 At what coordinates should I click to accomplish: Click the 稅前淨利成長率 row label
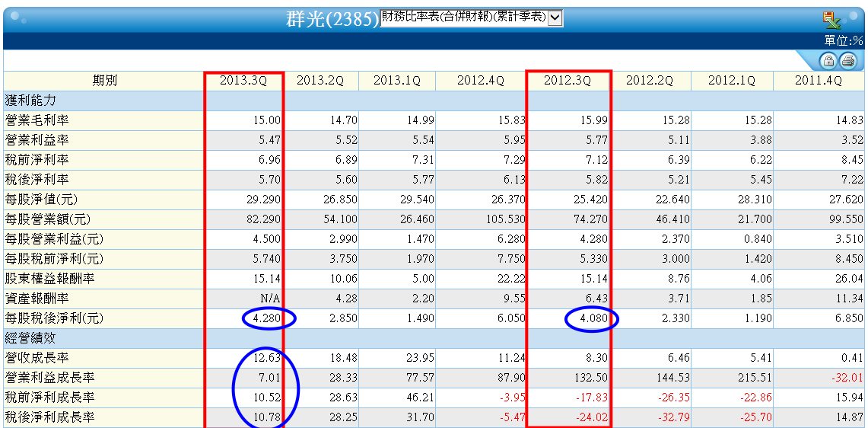(49, 398)
